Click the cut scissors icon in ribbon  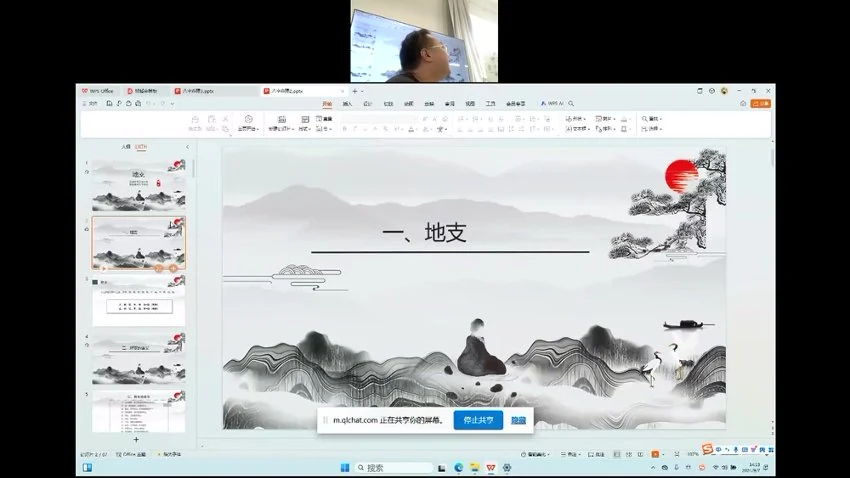coord(226,119)
